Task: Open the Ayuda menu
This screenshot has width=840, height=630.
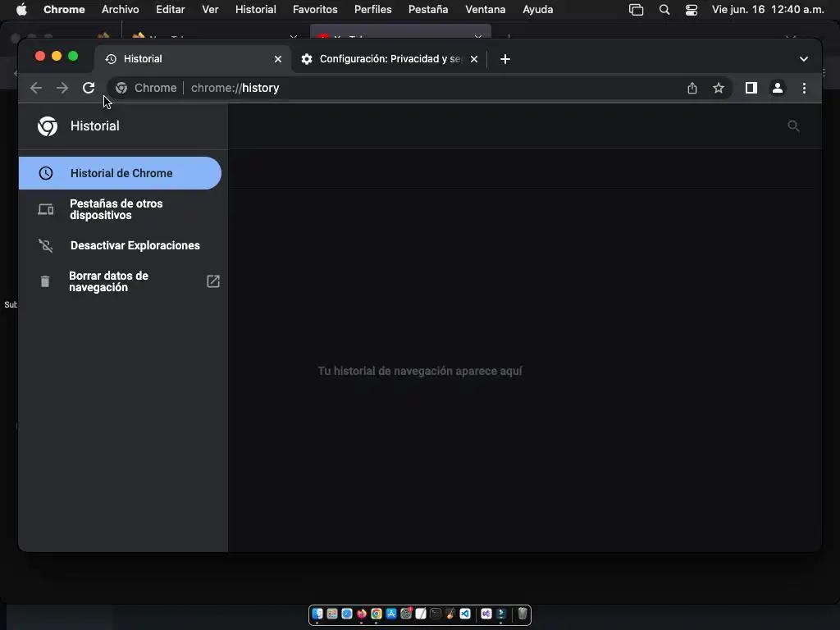Action: [x=538, y=10]
